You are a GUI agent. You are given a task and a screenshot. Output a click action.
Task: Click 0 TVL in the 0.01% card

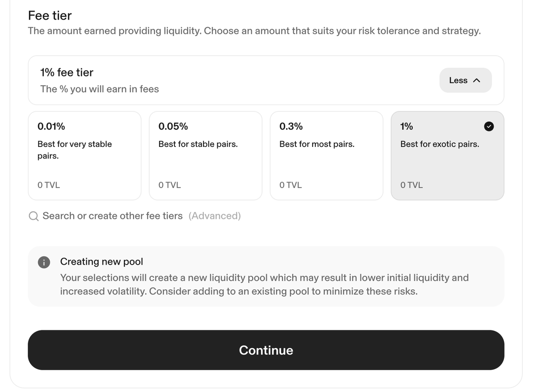coord(49,185)
